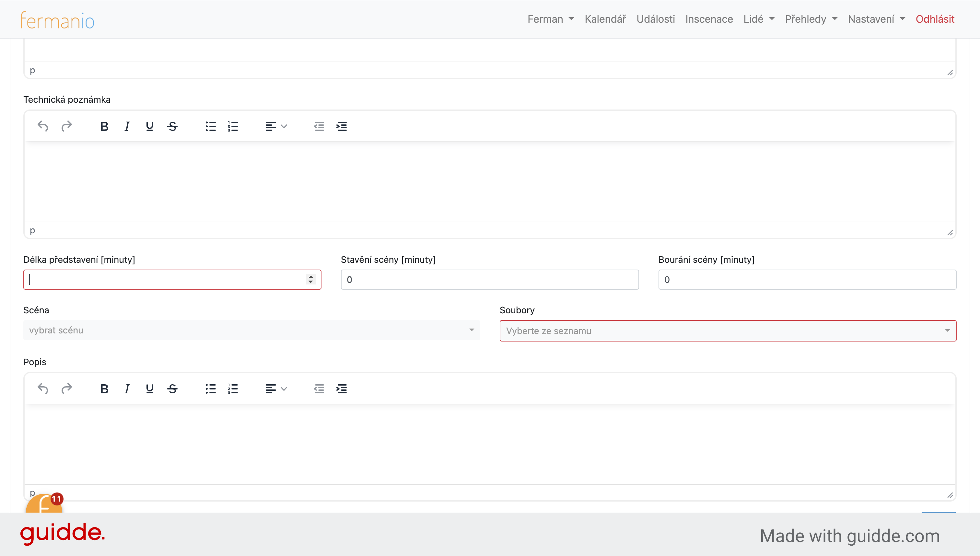Expand the Lidé menu
980x556 pixels.
click(x=759, y=19)
